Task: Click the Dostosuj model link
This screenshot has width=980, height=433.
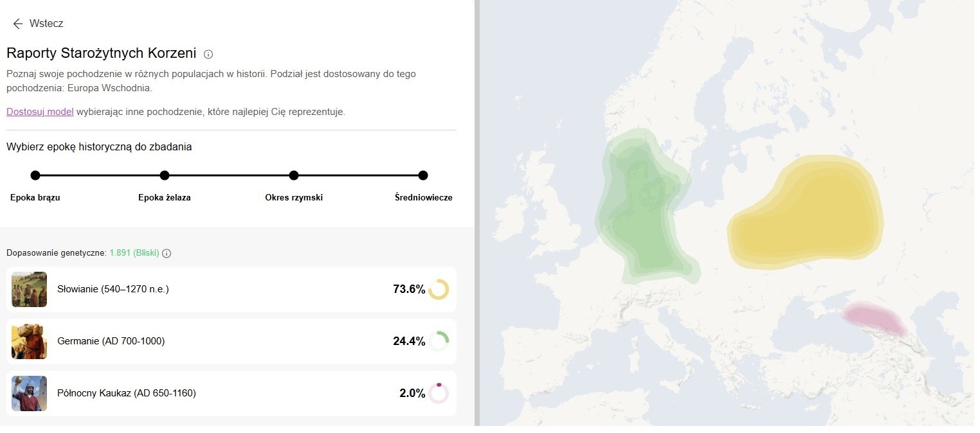Action: (x=40, y=112)
